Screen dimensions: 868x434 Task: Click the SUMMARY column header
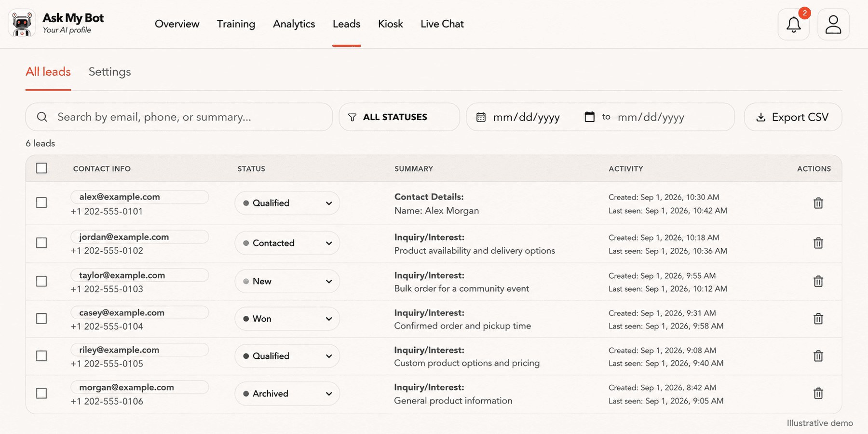tap(414, 169)
